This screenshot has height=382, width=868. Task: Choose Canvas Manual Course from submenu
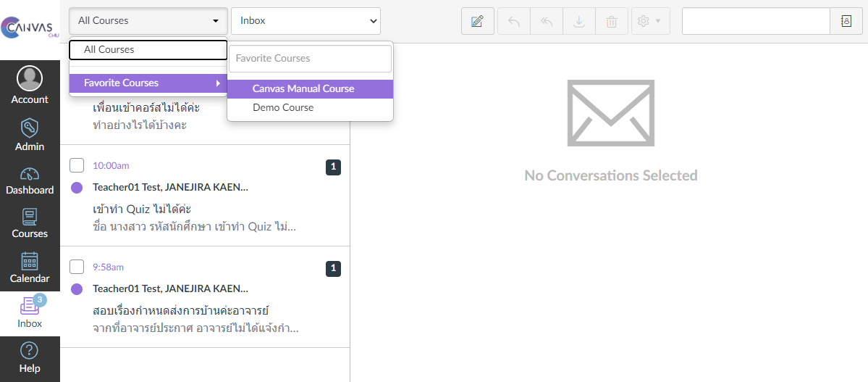tap(303, 88)
